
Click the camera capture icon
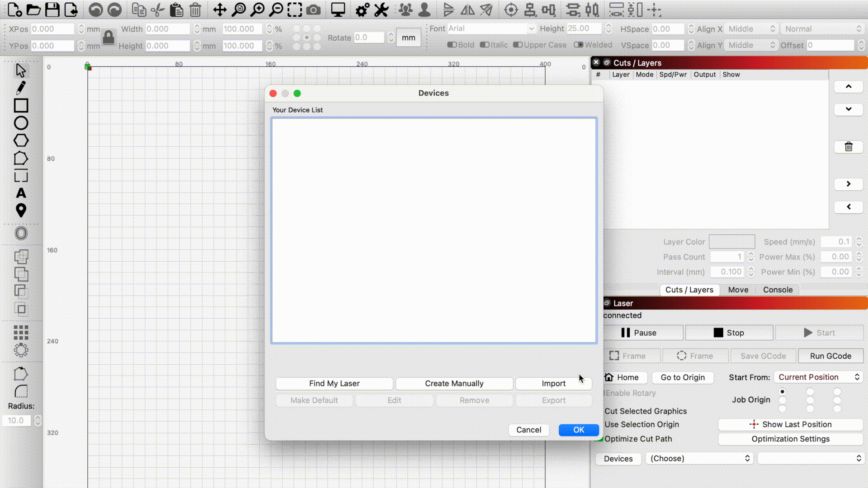[x=313, y=9]
